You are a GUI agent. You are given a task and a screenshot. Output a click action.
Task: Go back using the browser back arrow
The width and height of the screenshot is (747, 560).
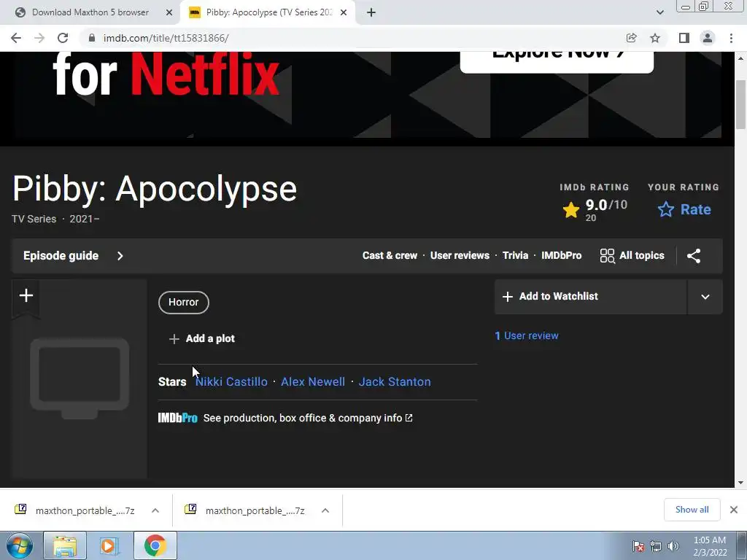click(x=16, y=38)
